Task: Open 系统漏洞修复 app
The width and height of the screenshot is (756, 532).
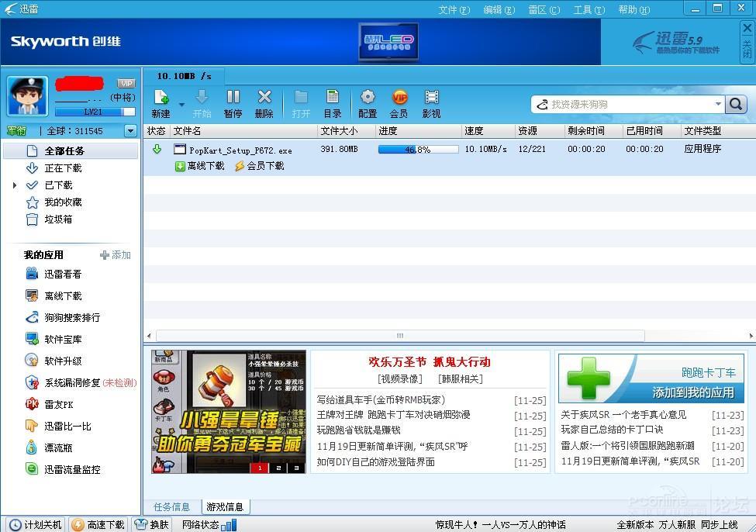Action: (72, 382)
